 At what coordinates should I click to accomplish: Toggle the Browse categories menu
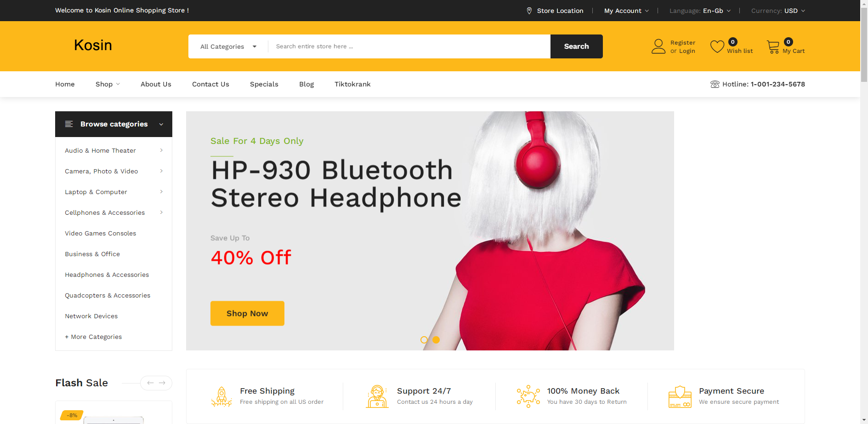coord(113,124)
